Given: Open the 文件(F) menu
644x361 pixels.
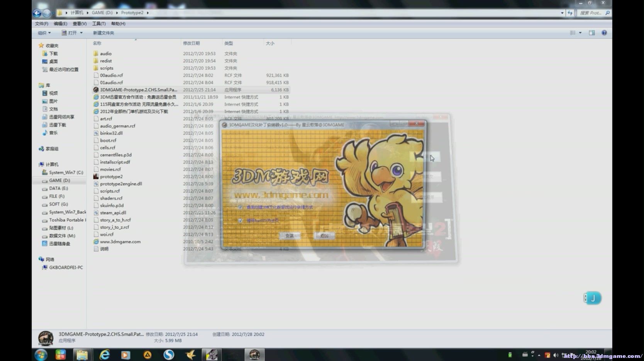Looking at the screenshot, I should point(42,24).
